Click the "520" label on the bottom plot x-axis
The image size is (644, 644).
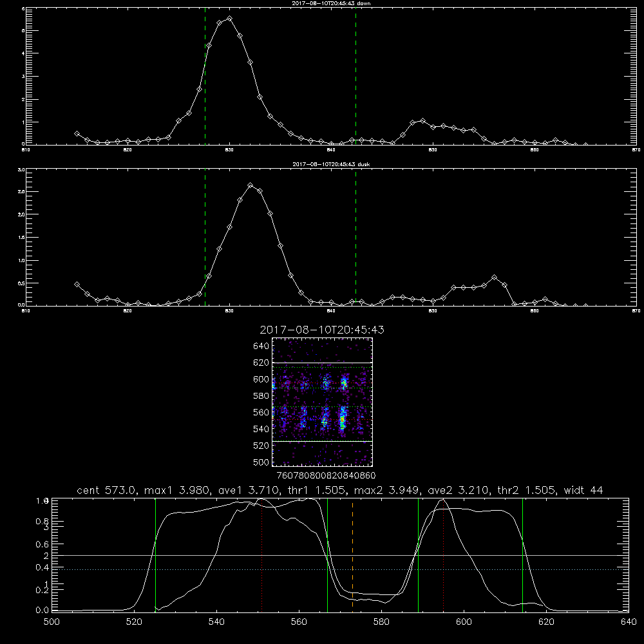[x=134, y=622]
